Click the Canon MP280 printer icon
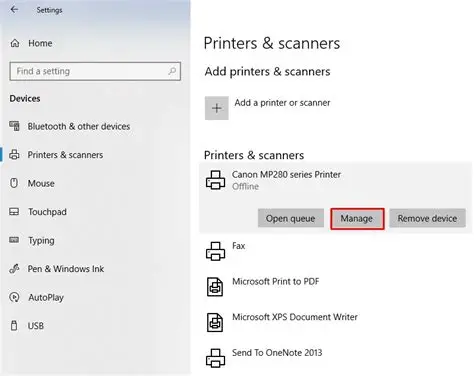Image resolution: width=474 pixels, height=376 pixels. tap(216, 180)
